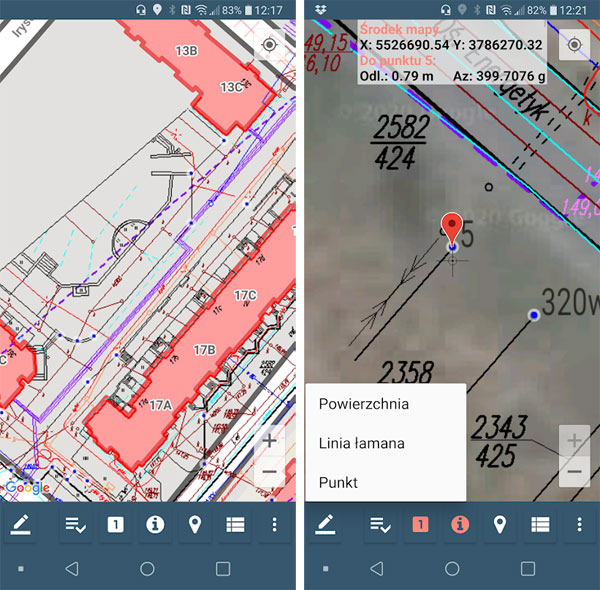Tap the blue point next to 320w label
Viewport: 600px width, 590px height.
pyautogui.click(x=533, y=315)
